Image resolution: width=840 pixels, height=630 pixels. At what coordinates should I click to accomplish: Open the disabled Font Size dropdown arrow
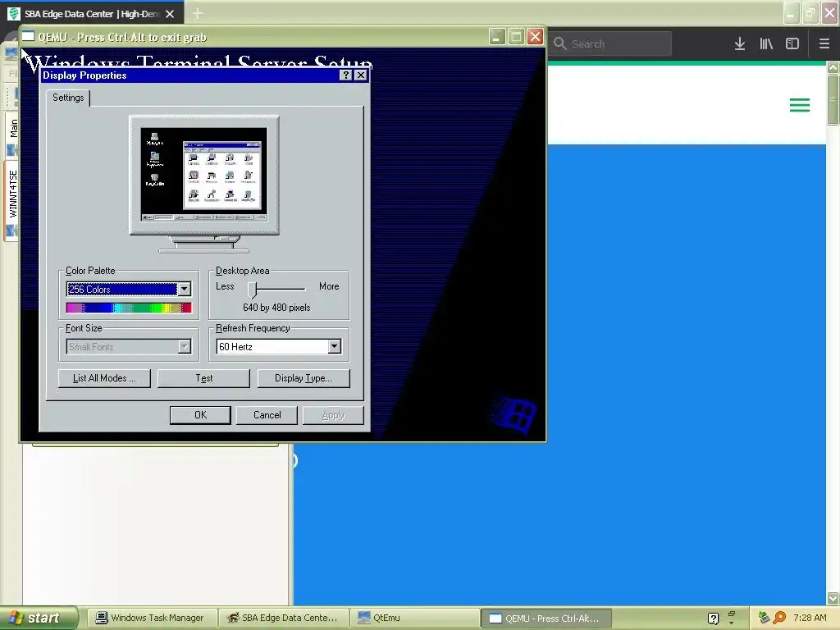coord(184,347)
